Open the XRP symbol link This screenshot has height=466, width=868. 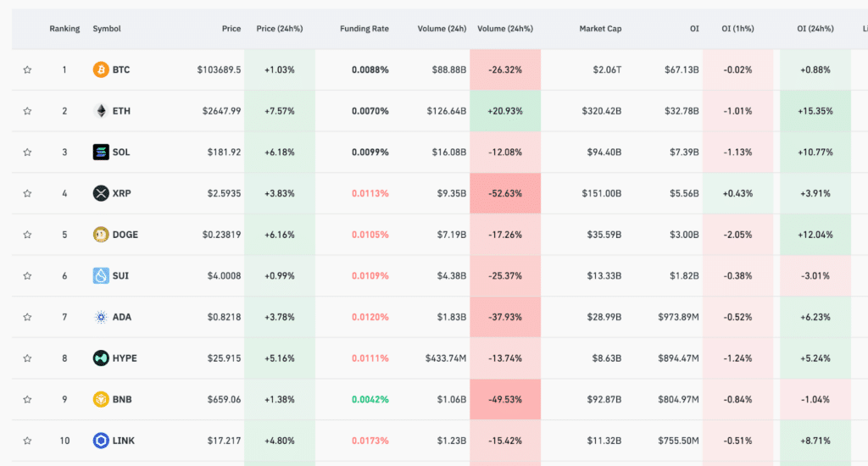pos(122,194)
